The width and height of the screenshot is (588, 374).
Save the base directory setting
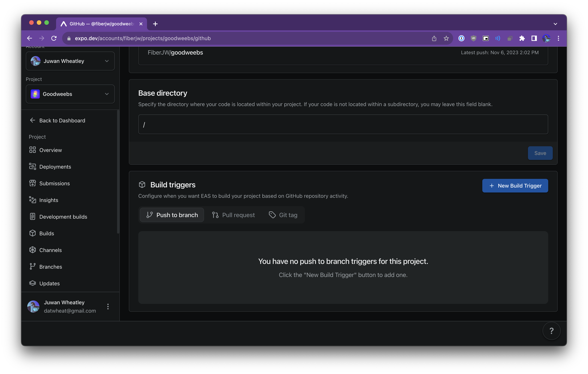point(540,153)
